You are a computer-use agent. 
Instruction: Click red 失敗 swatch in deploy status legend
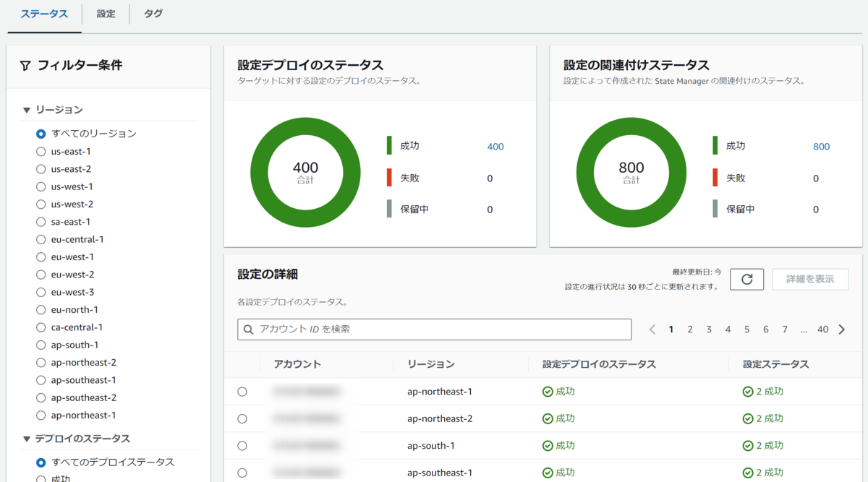point(389,178)
